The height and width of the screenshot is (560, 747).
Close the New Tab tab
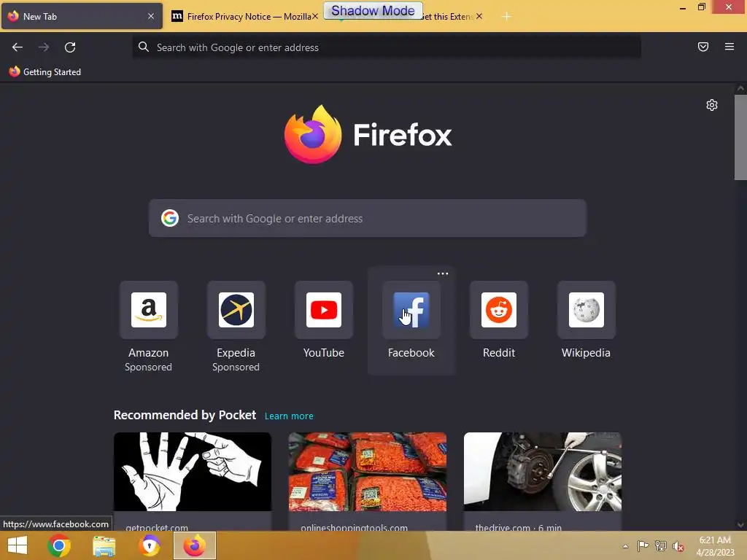pyautogui.click(x=150, y=16)
